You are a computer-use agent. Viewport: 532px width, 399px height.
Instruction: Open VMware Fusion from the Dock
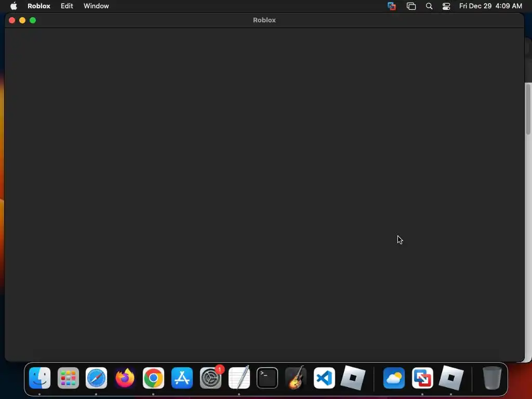(x=422, y=378)
